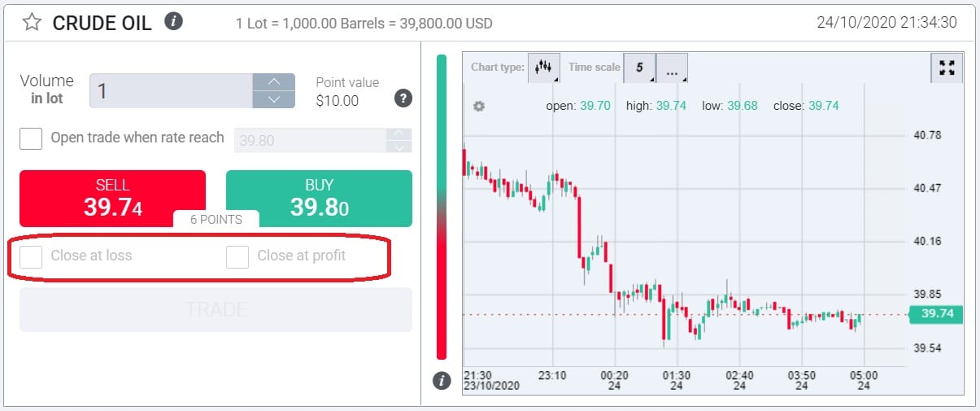Open the chart settings gear icon
Screen dimensions: 980x411
[x=479, y=106]
